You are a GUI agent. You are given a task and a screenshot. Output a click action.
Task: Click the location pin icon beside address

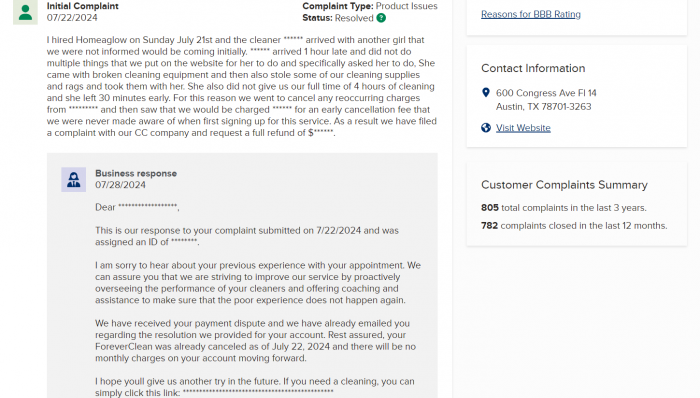coord(486,92)
